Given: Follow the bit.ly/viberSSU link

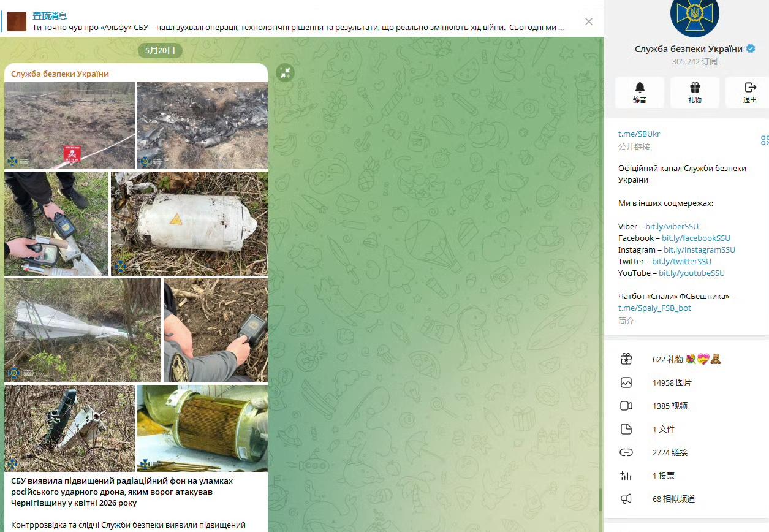Looking at the screenshot, I should [672, 226].
